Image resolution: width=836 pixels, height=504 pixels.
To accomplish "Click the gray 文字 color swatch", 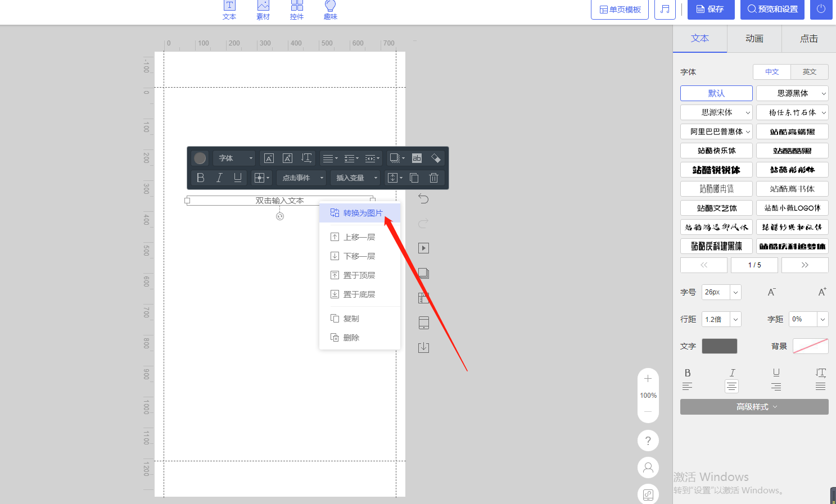I will pyautogui.click(x=719, y=346).
